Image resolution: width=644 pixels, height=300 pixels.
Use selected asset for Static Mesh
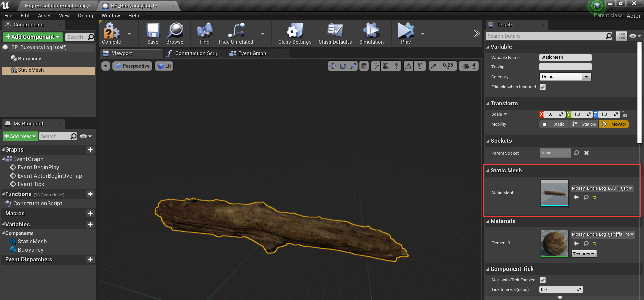pos(576,197)
